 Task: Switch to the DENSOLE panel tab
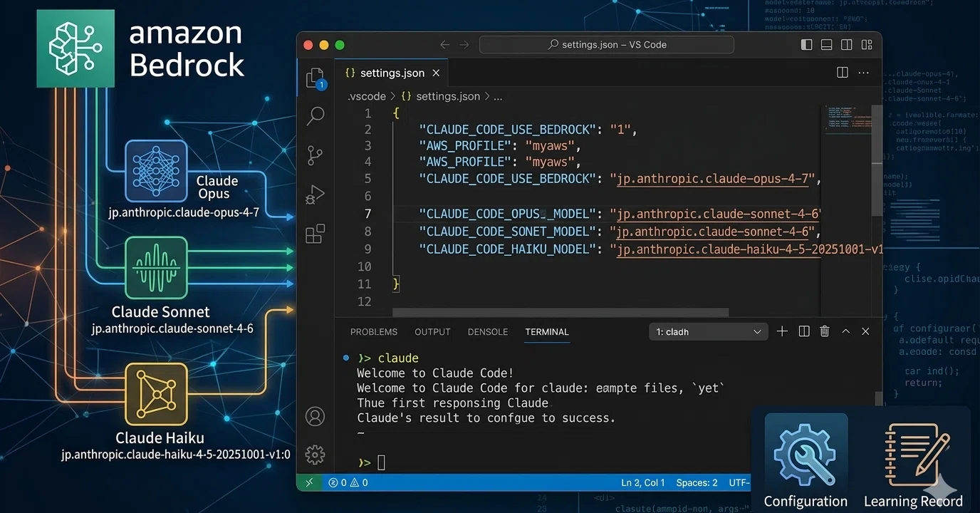pos(488,332)
